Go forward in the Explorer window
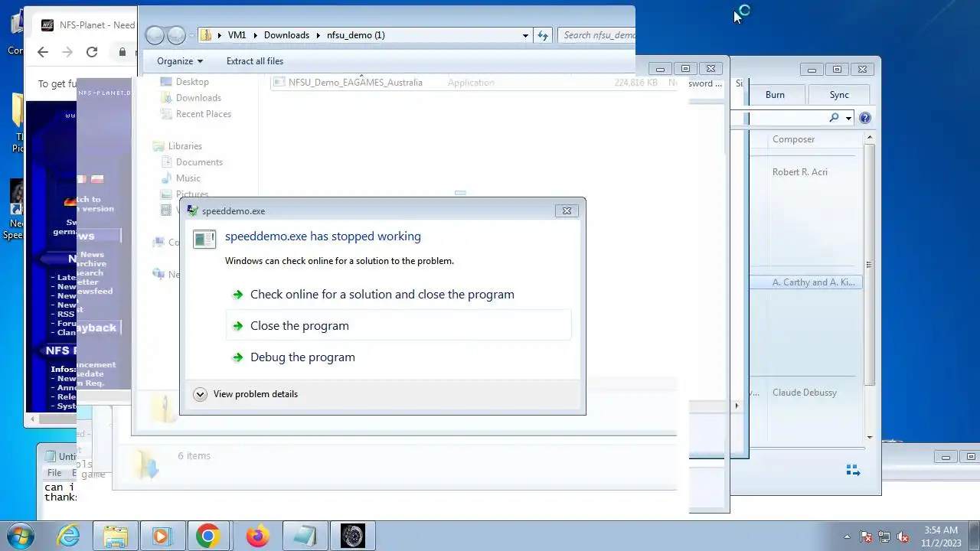The width and height of the screenshot is (980, 551). coord(176,35)
